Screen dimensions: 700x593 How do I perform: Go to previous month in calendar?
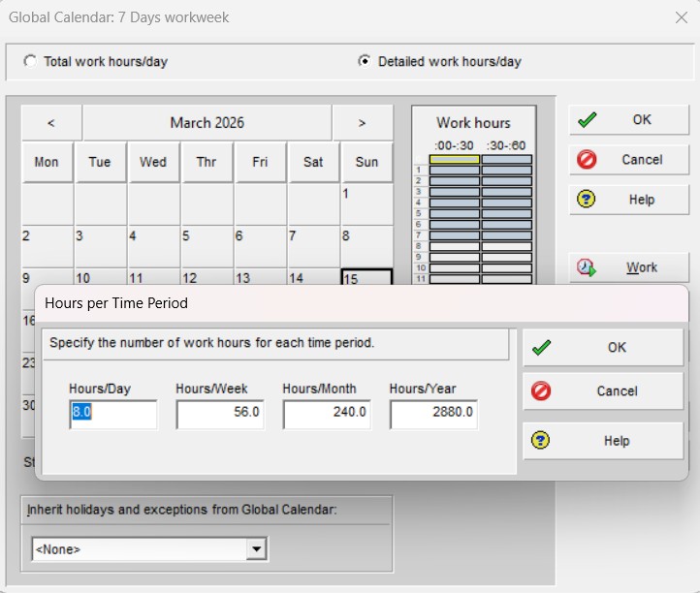(x=51, y=123)
